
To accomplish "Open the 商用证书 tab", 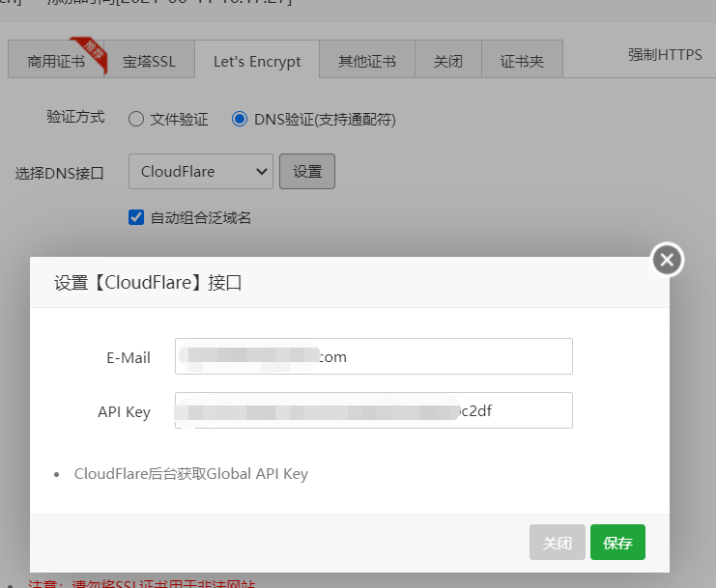I will (x=56, y=59).
